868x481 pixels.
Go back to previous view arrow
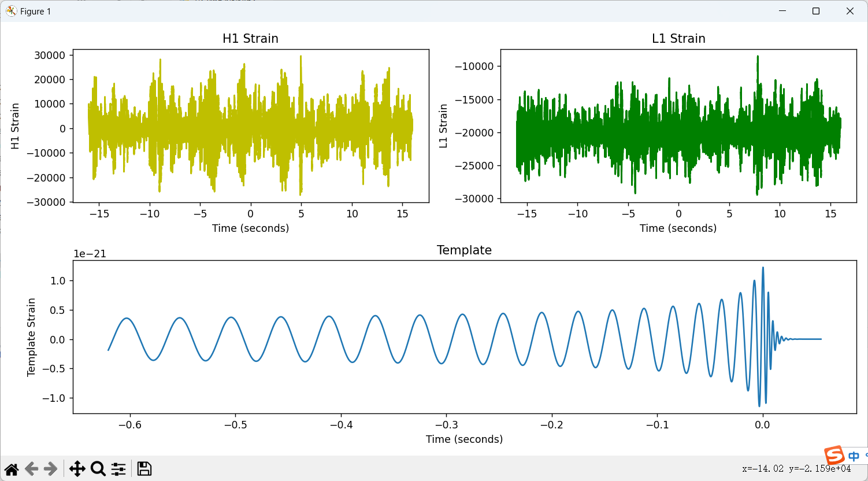[32, 469]
